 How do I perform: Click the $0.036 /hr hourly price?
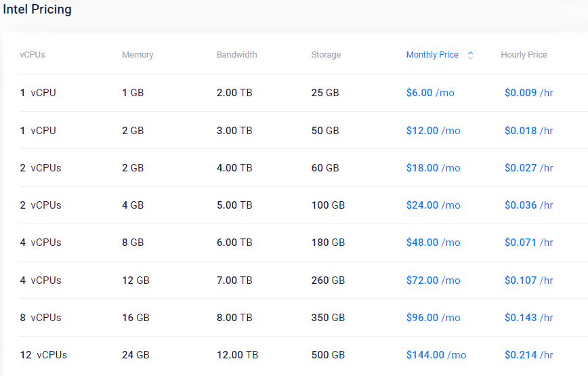(529, 205)
